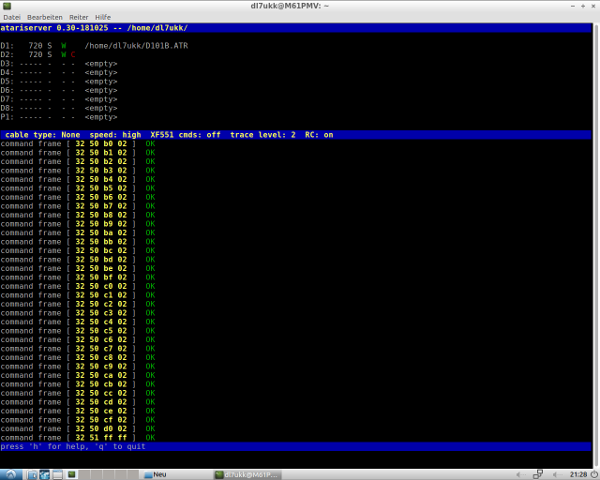Click the OK after frame '32 50 c8 02'

pos(150,358)
